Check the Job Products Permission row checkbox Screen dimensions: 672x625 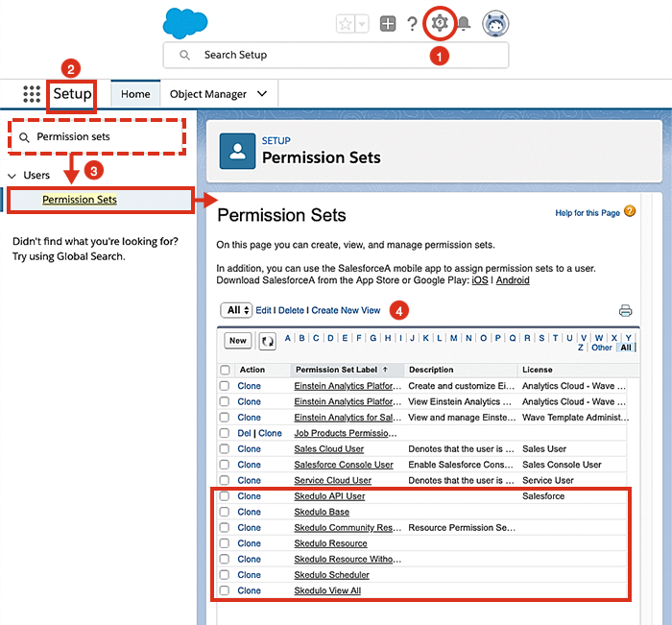224,433
